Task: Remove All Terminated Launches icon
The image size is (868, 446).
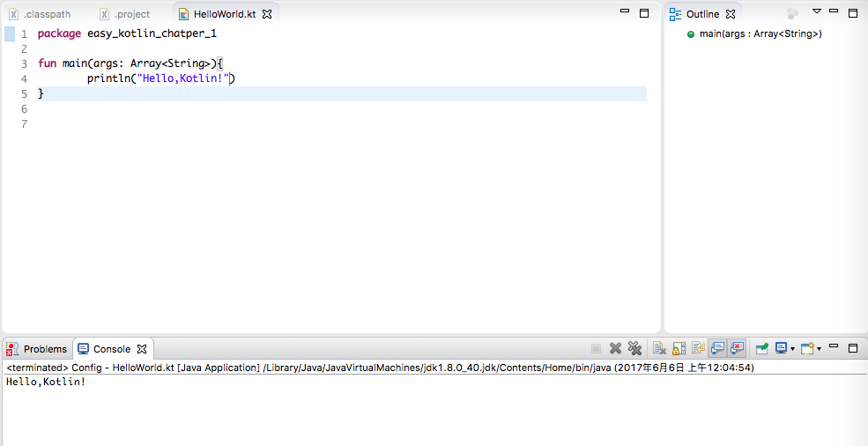Action: click(634, 348)
